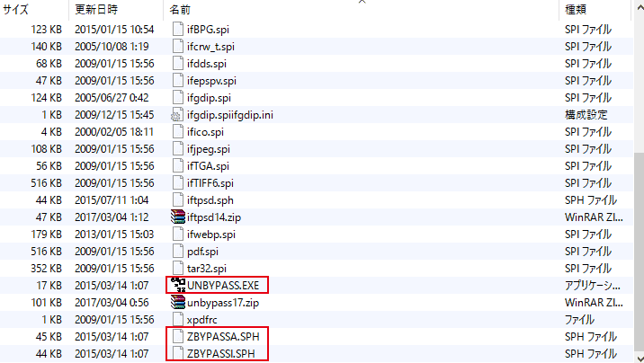Select file name ifTIFF6.spi
This screenshot has width=644, height=363.
click(x=210, y=183)
